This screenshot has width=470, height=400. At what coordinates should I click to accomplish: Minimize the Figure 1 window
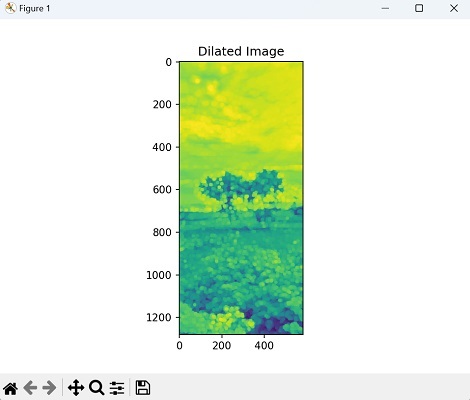click(385, 8)
